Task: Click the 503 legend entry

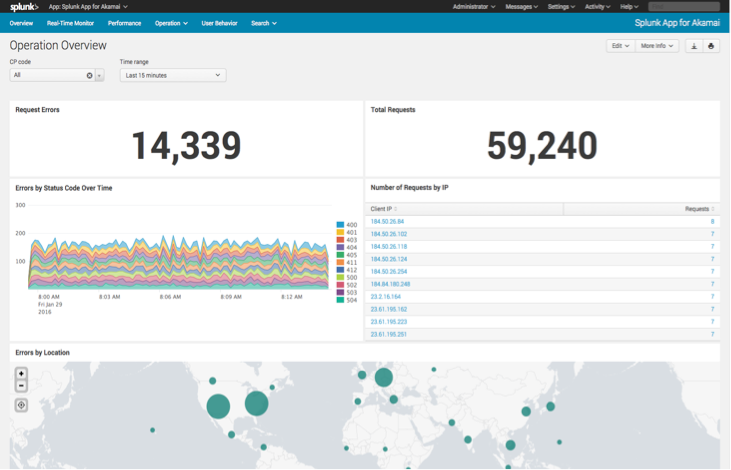Action: tap(347, 292)
